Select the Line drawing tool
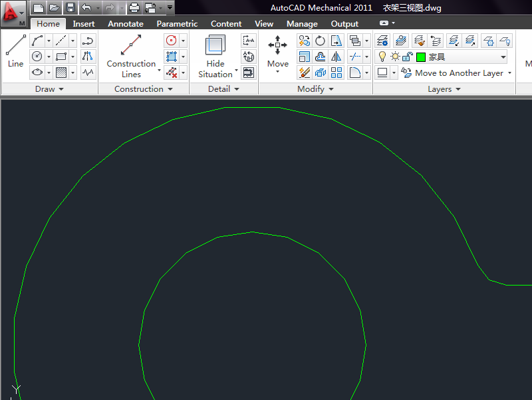532x400 pixels. (x=15, y=52)
